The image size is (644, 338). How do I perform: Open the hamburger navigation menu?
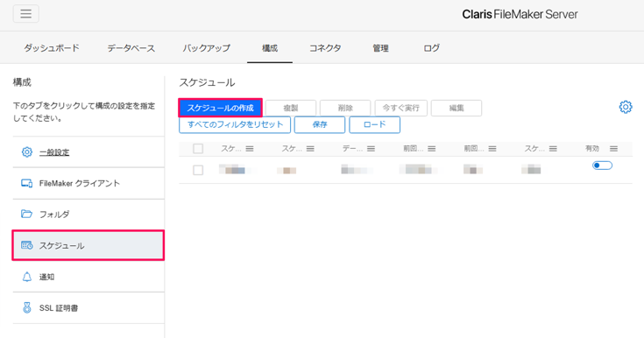tap(26, 14)
